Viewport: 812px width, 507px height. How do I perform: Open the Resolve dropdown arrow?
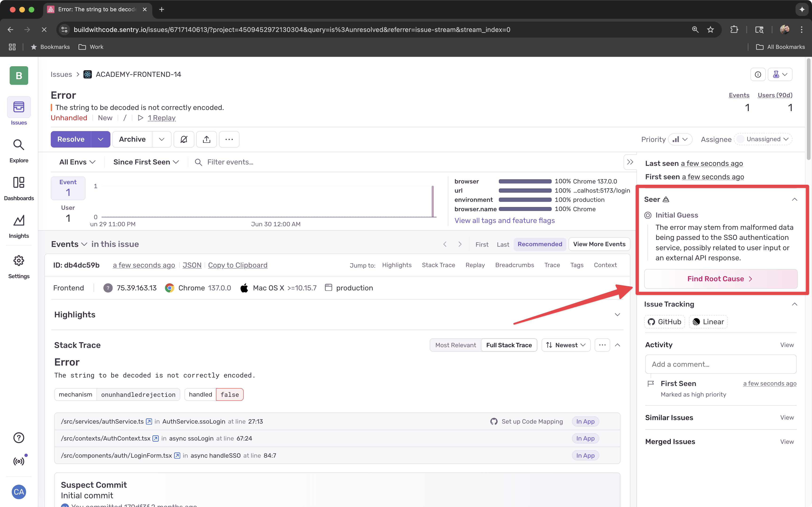click(x=101, y=139)
